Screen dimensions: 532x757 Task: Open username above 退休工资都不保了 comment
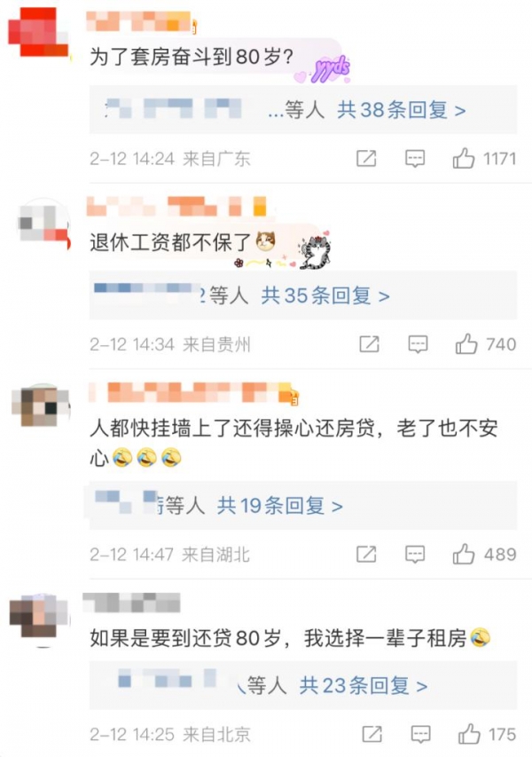click(x=176, y=206)
